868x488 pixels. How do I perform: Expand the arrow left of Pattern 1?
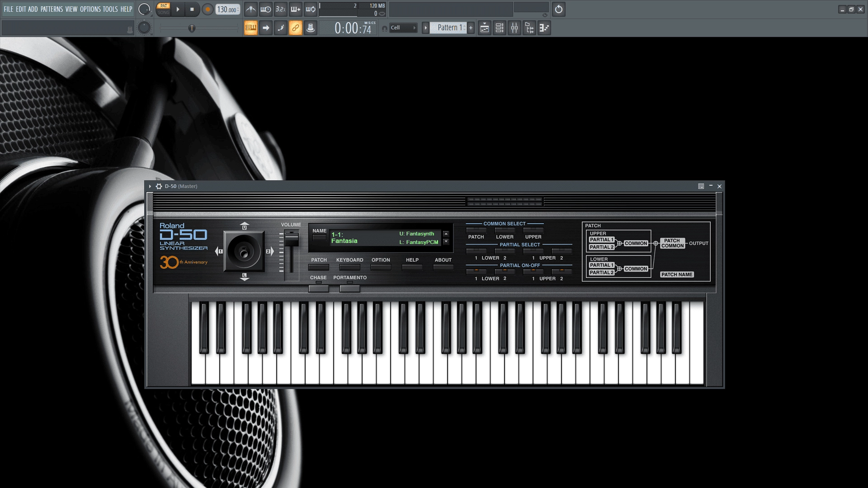pos(425,28)
